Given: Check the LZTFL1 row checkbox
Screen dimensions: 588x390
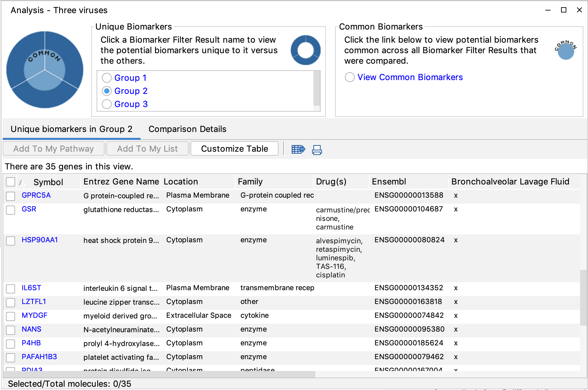Looking at the screenshot, I should (x=11, y=302).
